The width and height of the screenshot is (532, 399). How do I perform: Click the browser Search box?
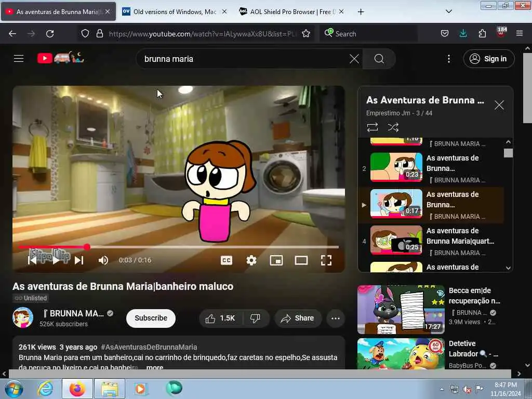click(x=368, y=34)
